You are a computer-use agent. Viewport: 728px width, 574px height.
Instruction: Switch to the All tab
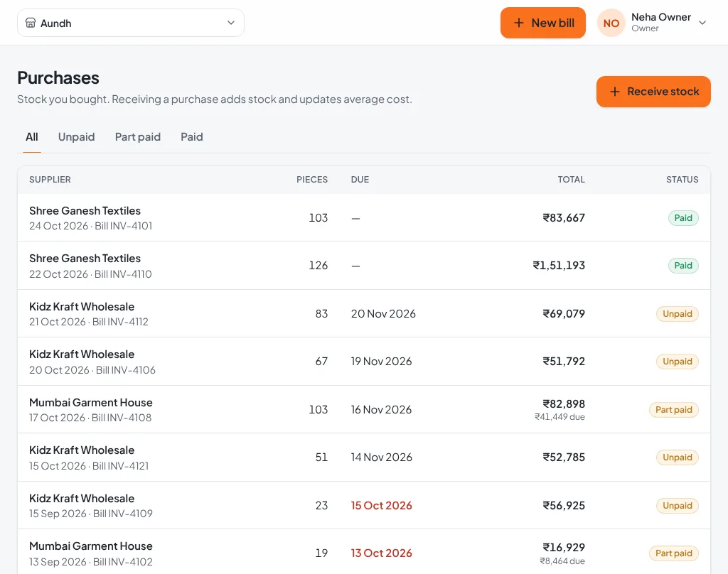pos(31,137)
